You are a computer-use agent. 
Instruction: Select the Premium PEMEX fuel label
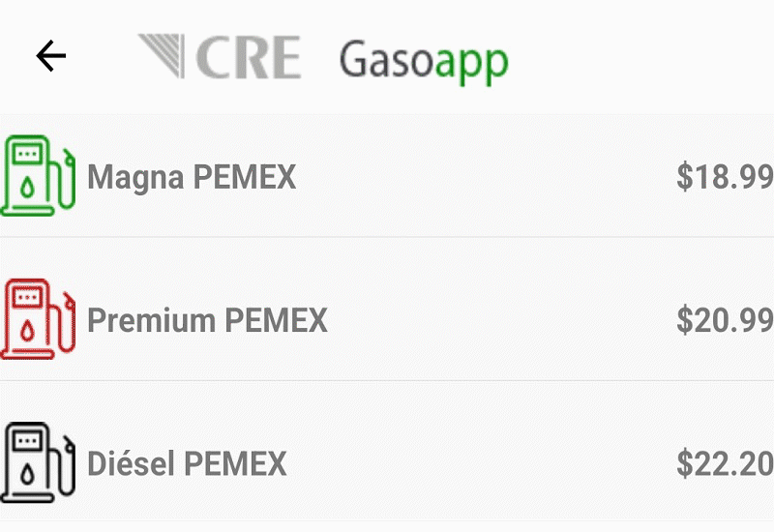tap(207, 320)
